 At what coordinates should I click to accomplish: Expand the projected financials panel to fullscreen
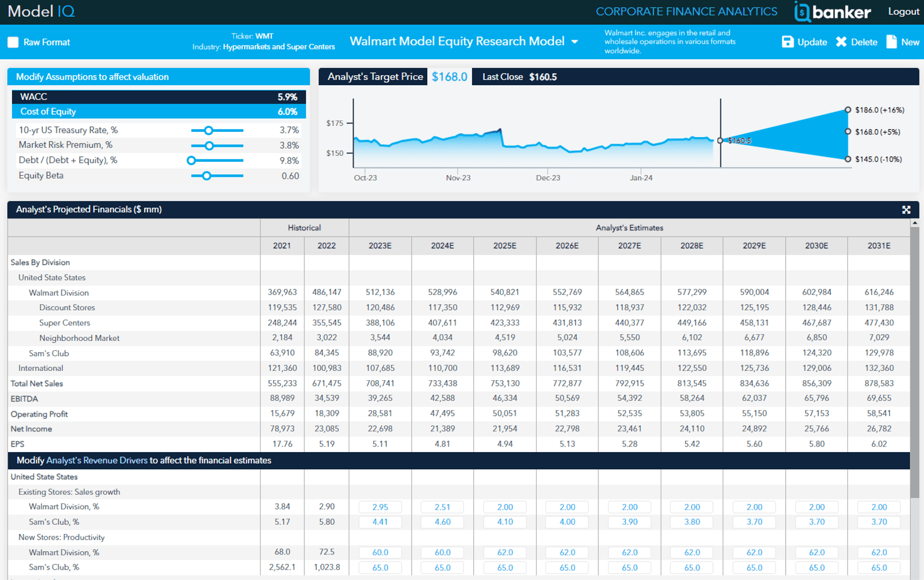coord(906,210)
